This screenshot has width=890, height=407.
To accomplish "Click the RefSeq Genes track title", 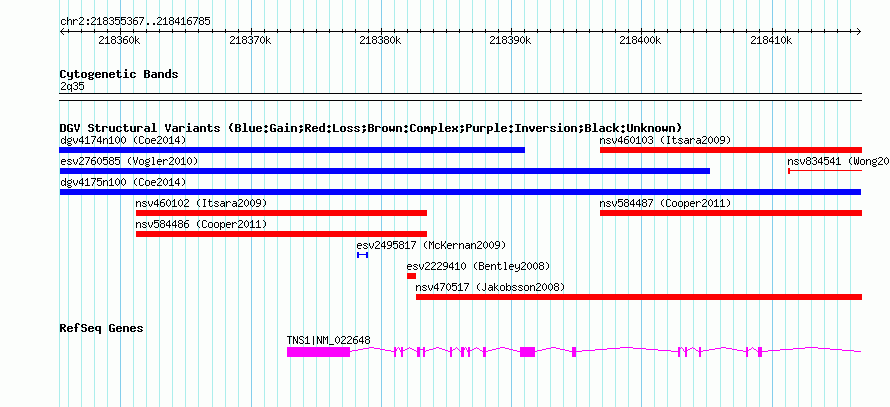I will pyautogui.click(x=102, y=328).
